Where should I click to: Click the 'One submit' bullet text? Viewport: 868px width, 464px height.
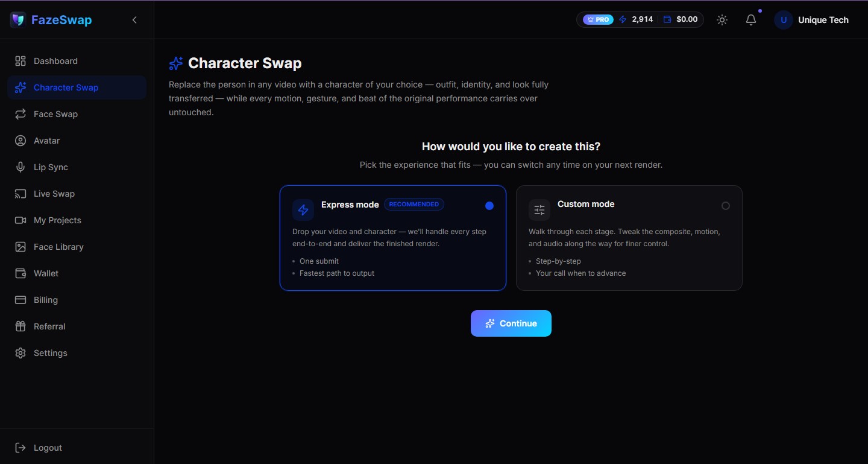[x=319, y=261]
